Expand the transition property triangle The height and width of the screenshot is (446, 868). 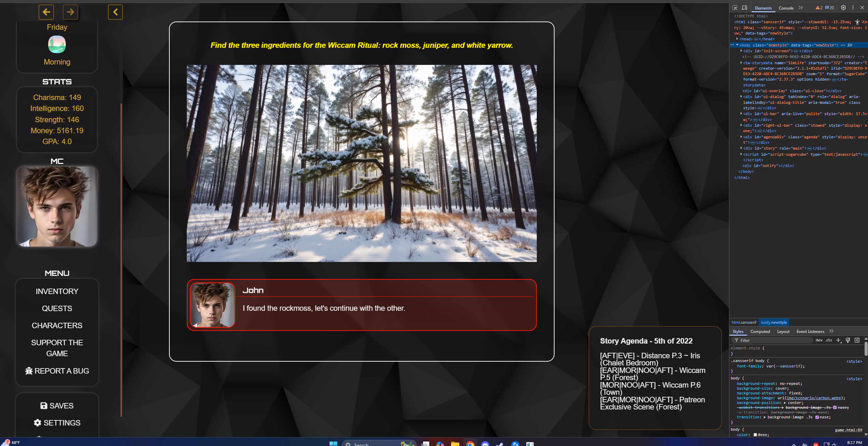[765, 417]
